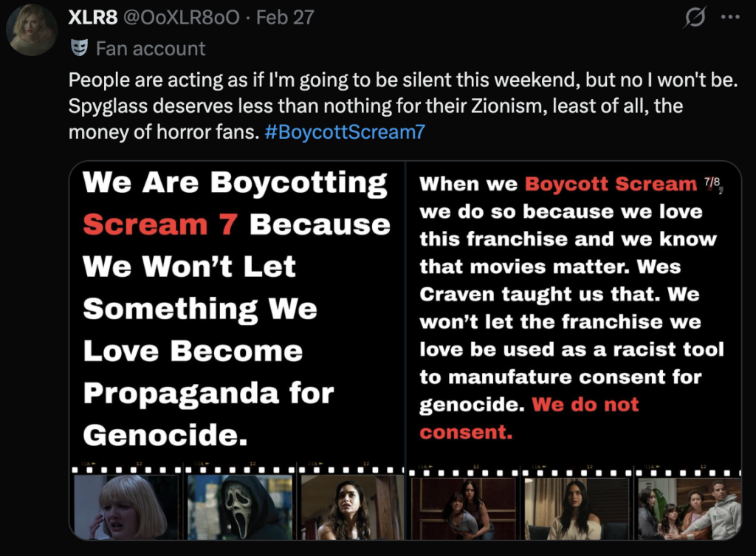Click the Ghostface mask film frame

click(240, 507)
